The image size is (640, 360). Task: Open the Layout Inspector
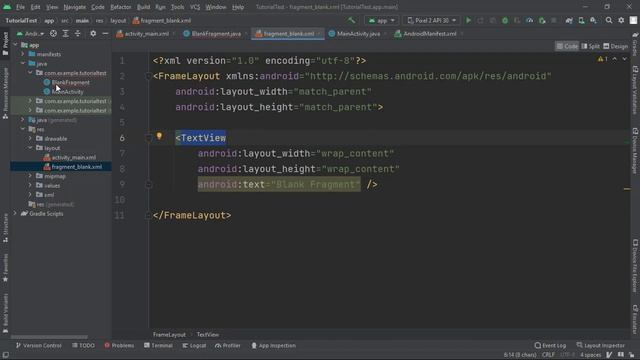click(600, 345)
